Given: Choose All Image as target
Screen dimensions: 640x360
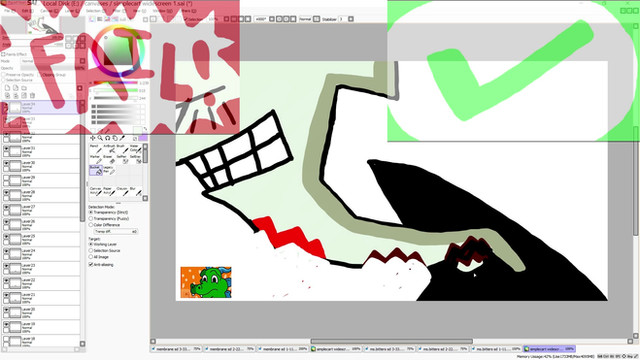Looking at the screenshot, I should click(91, 257).
